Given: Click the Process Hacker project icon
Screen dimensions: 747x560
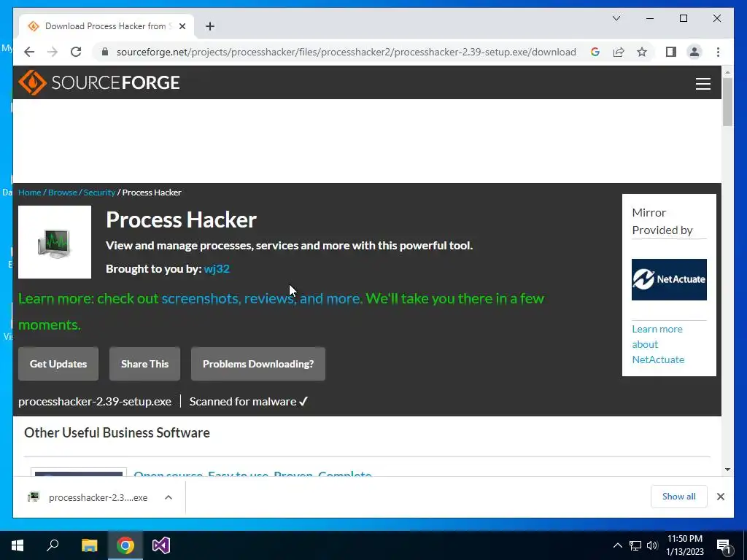Looking at the screenshot, I should 55,242.
